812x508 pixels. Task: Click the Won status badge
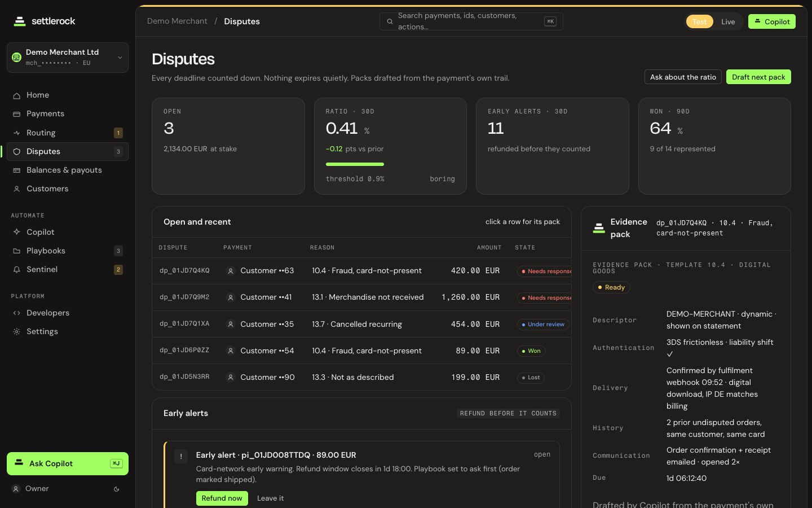531,351
